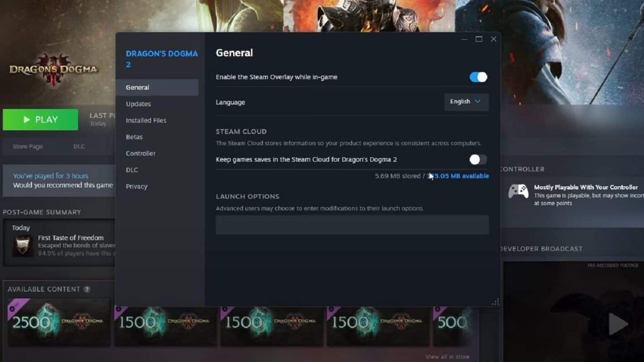This screenshot has height=362, width=644.
Task: Open the 2500 Rift Crystals content thumbnail
Action: pyautogui.click(x=59, y=322)
